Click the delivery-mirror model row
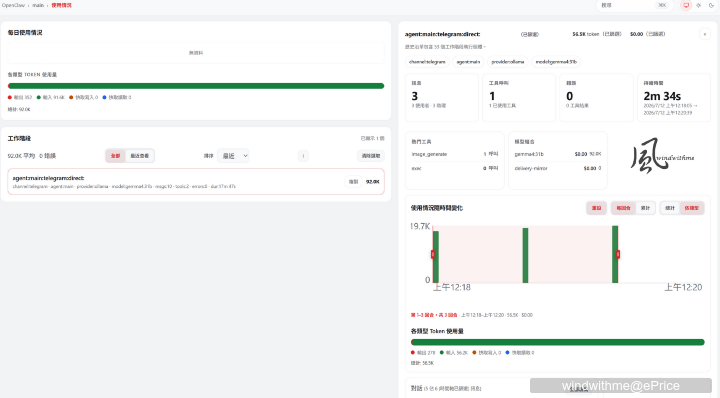The height and width of the screenshot is (398, 720). coord(557,168)
